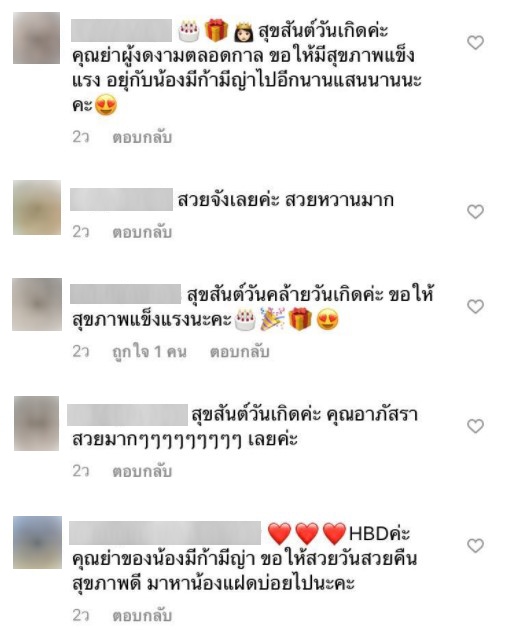Reply to first birthday comment via ตอบกลับ

142,137
